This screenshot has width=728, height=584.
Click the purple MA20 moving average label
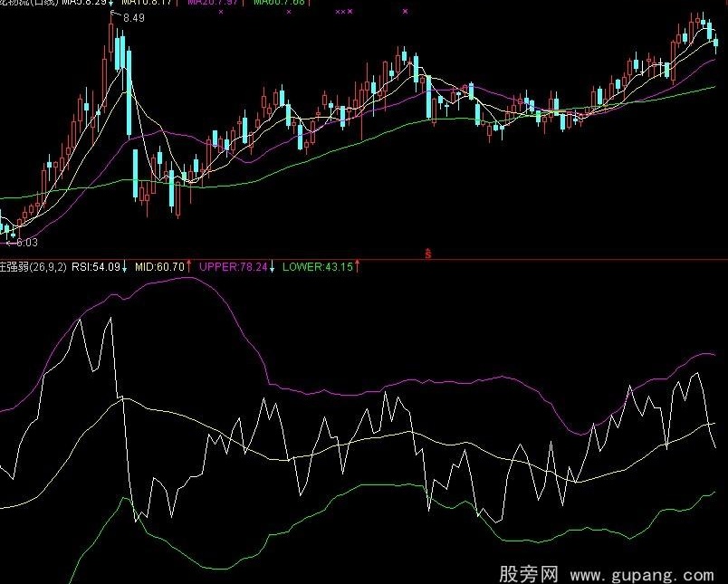[x=213, y=2]
